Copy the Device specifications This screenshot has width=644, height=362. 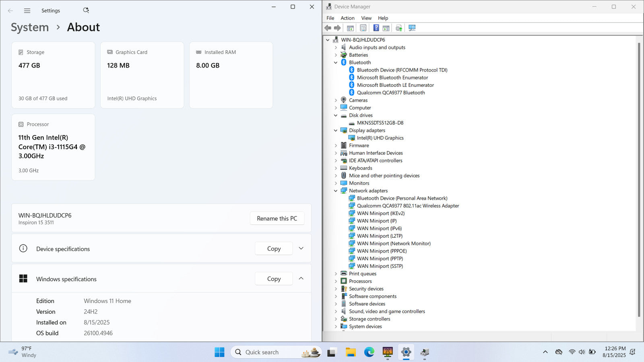(274, 249)
